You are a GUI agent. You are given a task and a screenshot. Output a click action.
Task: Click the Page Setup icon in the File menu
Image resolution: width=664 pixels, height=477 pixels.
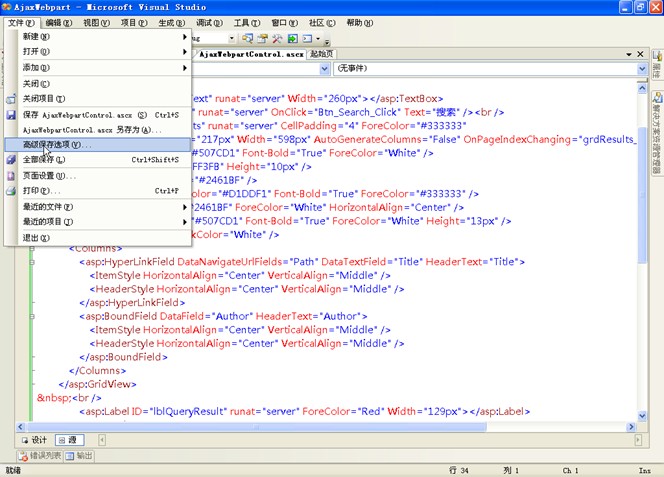pyautogui.click(x=11, y=176)
